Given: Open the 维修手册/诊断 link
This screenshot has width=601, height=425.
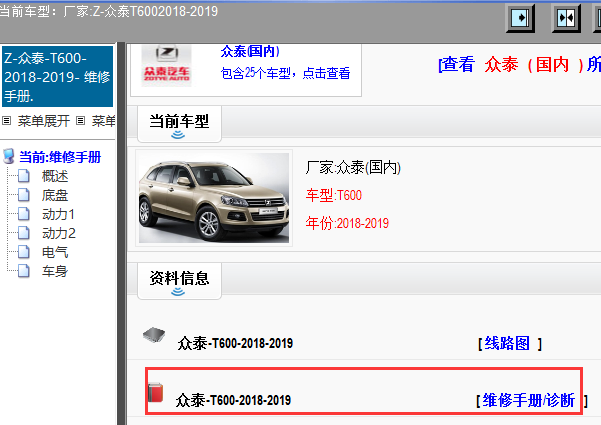Looking at the screenshot, I should pos(528,400).
